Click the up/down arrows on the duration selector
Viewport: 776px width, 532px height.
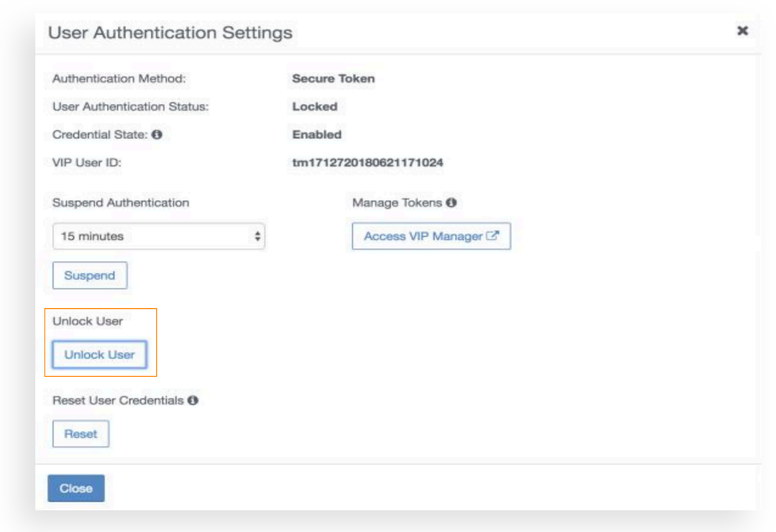coord(257,236)
